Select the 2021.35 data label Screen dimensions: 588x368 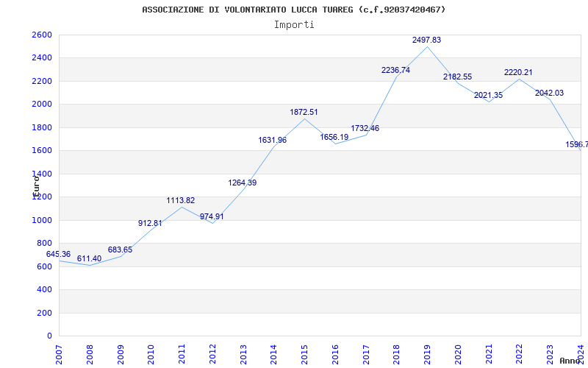[x=488, y=96]
